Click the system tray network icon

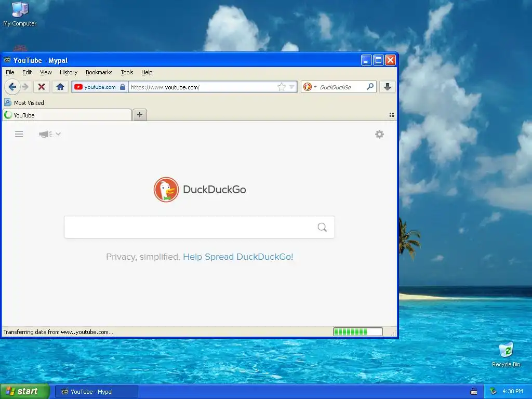[493, 391]
